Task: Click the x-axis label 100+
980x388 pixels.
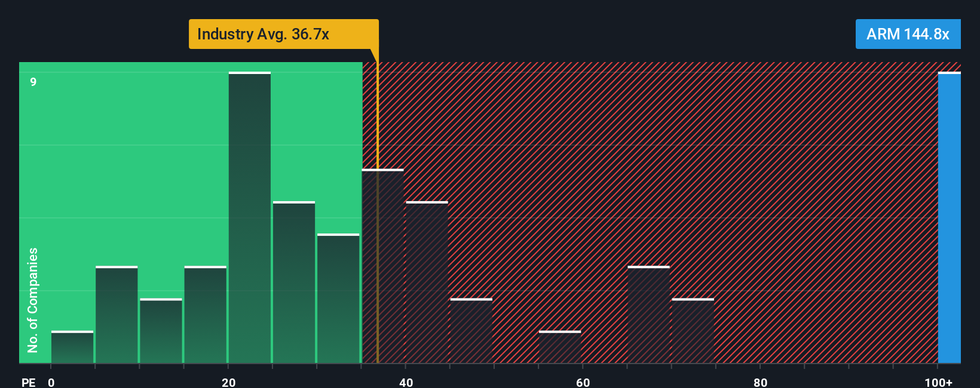Action: click(x=938, y=382)
